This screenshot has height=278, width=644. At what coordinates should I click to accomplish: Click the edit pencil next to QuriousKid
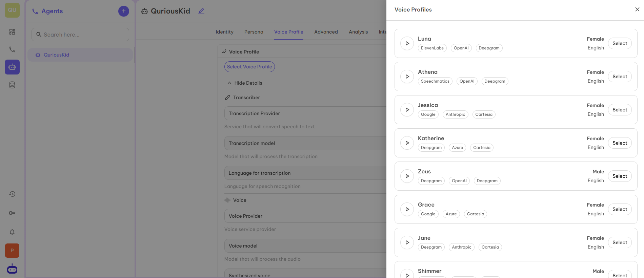[201, 11]
